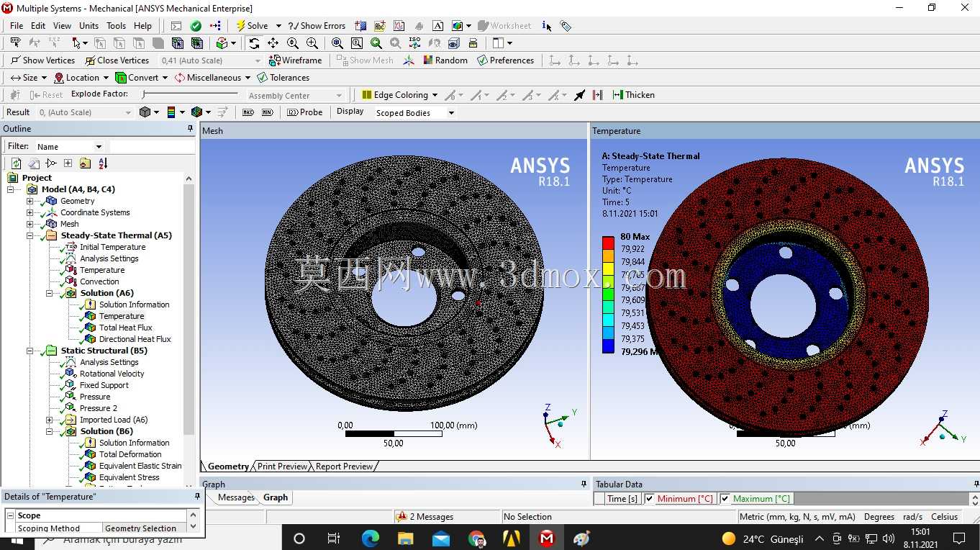Select Convection in the outline tree

point(99,281)
